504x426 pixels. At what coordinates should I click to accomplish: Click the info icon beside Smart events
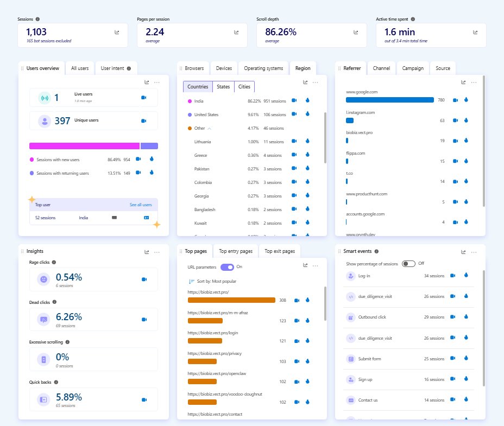[x=376, y=251]
